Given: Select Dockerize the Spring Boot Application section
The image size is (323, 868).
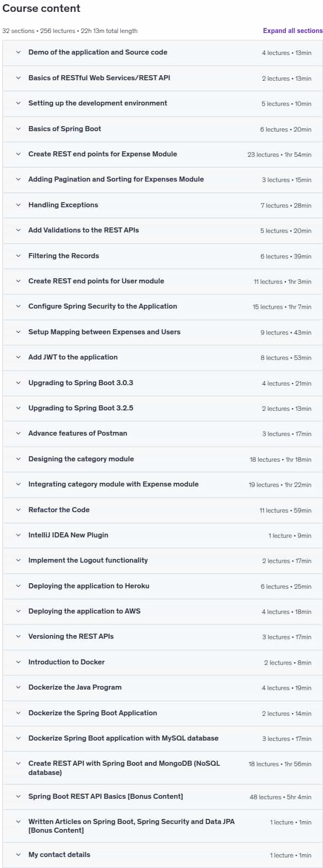Looking at the screenshot, I should (163, 713).
